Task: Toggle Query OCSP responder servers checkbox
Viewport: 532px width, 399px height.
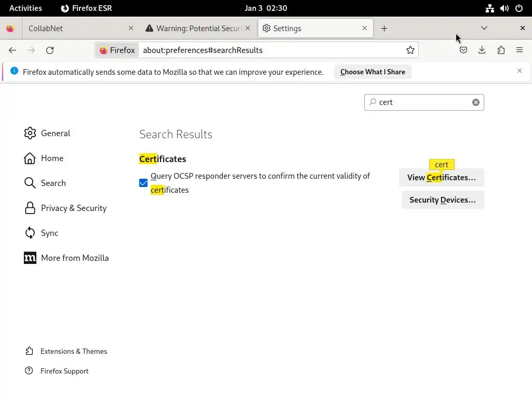Action: click(x=143, y=183)
